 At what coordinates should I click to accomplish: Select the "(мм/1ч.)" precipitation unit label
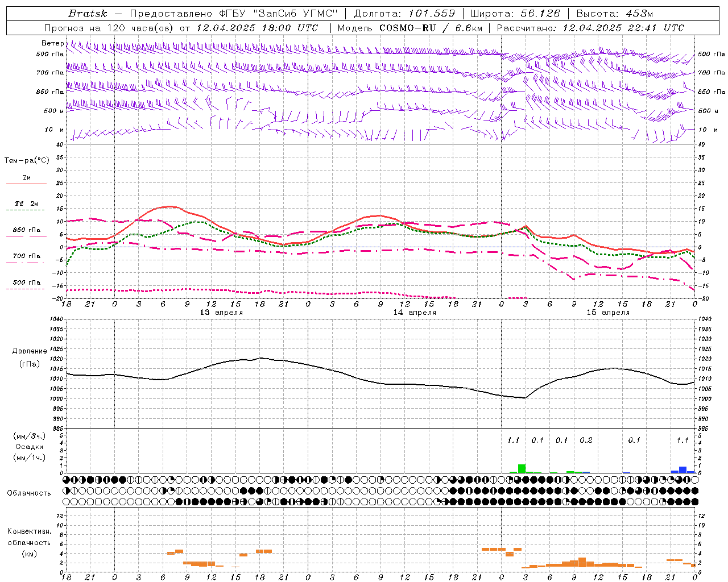tap(30, 458)
